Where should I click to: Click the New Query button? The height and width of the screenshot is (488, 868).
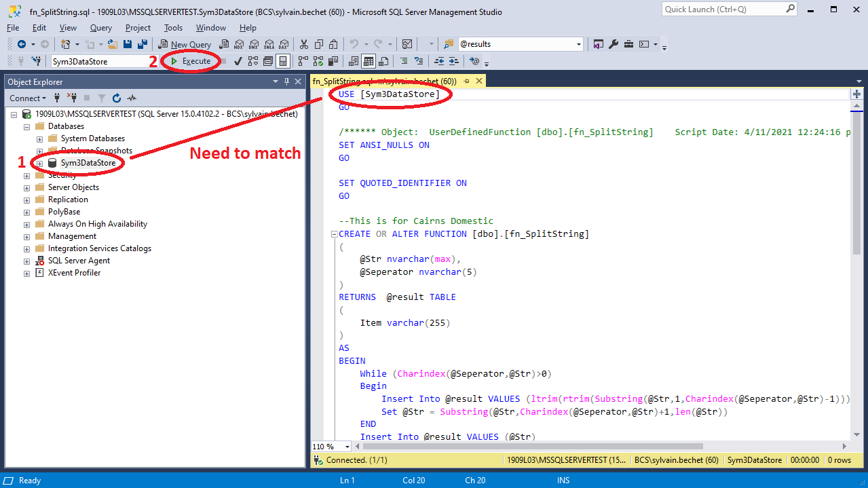[x=185, y=44]
